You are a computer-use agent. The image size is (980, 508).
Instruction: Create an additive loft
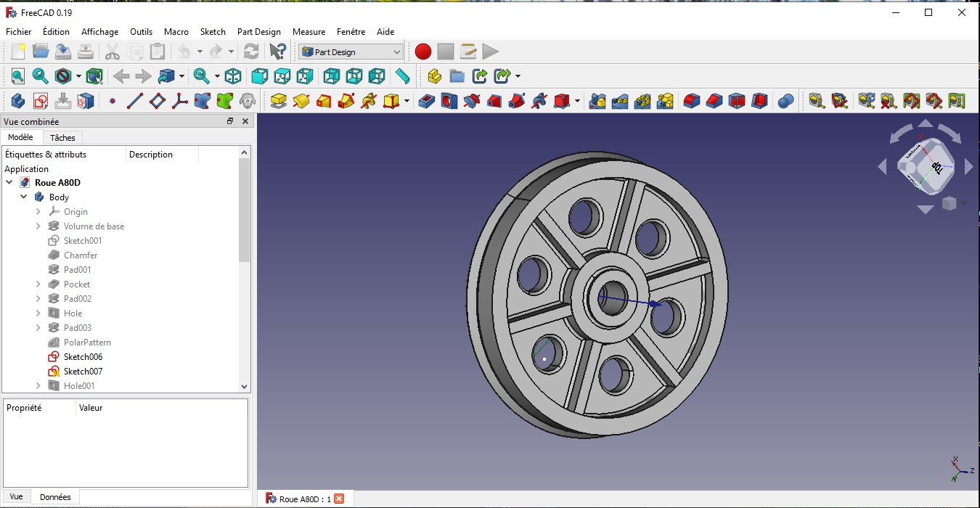(324, 101)
